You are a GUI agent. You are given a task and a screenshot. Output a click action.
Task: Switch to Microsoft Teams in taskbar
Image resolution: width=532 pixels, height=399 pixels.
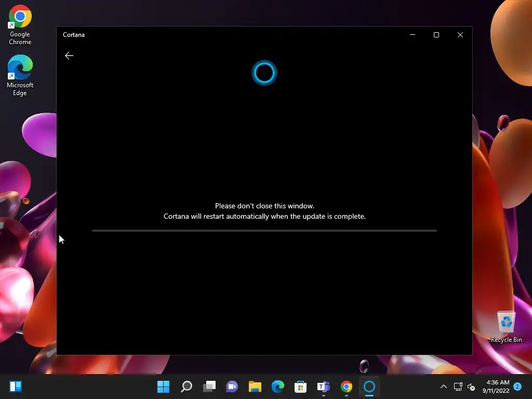point(323,387)
